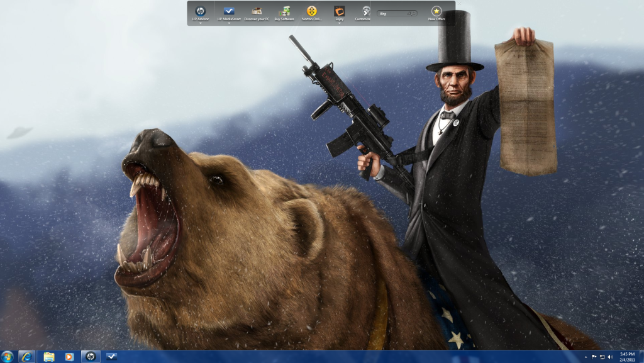
Task: Open HP MediaSmart taskbar checkmark icon
Action: [x=111, y=357]
